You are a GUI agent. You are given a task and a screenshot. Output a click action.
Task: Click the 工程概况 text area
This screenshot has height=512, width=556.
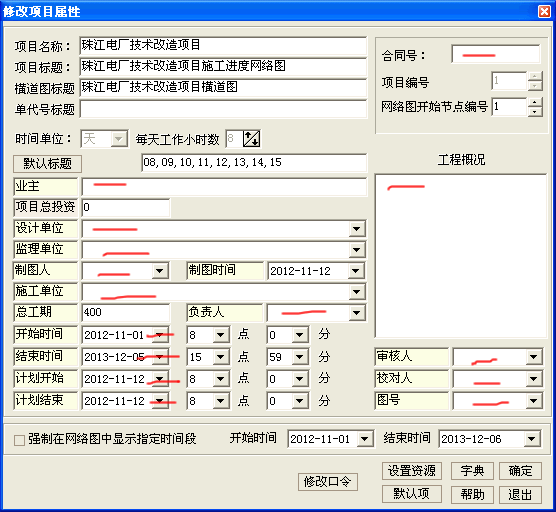[x=461, y=256]
